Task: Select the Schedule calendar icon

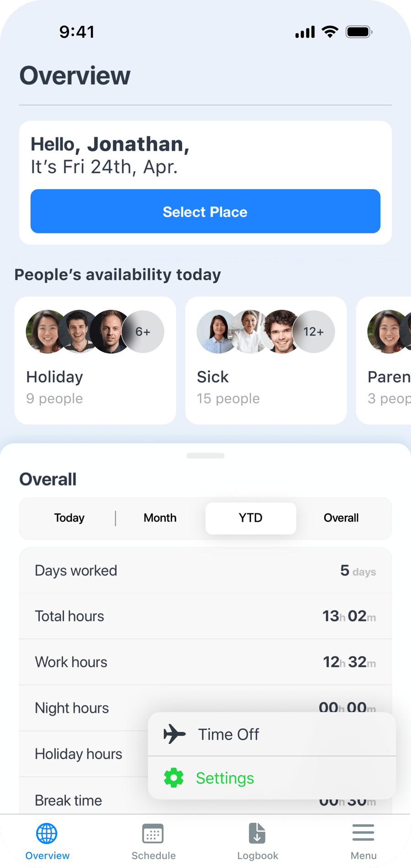Action: pos(153,833)
